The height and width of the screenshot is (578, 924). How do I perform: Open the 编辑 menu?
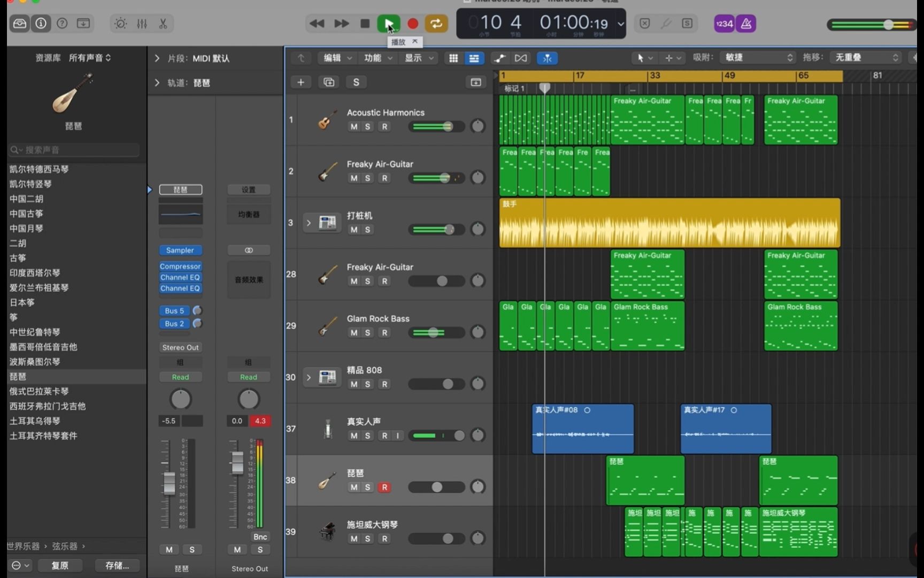click(x=338, y=58)
